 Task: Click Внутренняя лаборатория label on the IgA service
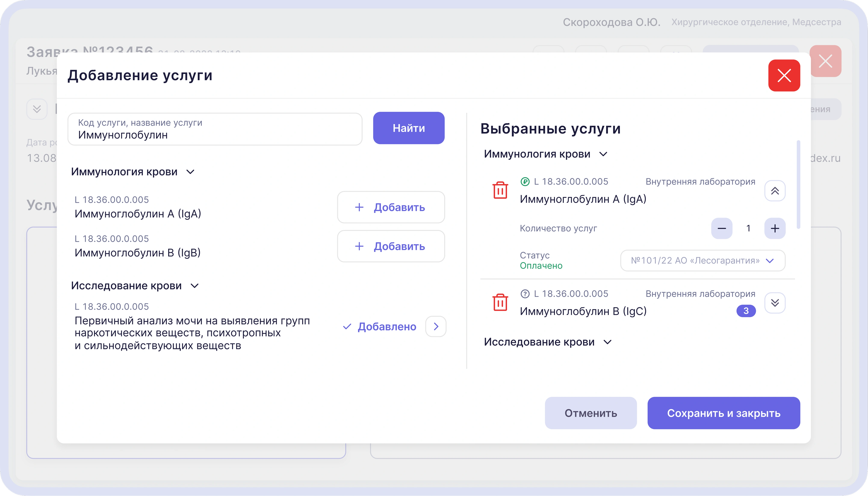700,182
